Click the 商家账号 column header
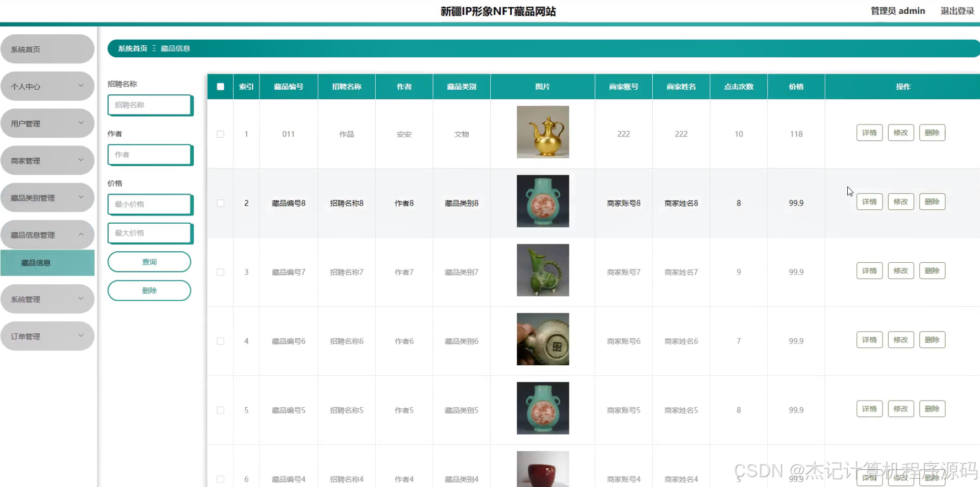980x487 pixels. pos(624,86)
